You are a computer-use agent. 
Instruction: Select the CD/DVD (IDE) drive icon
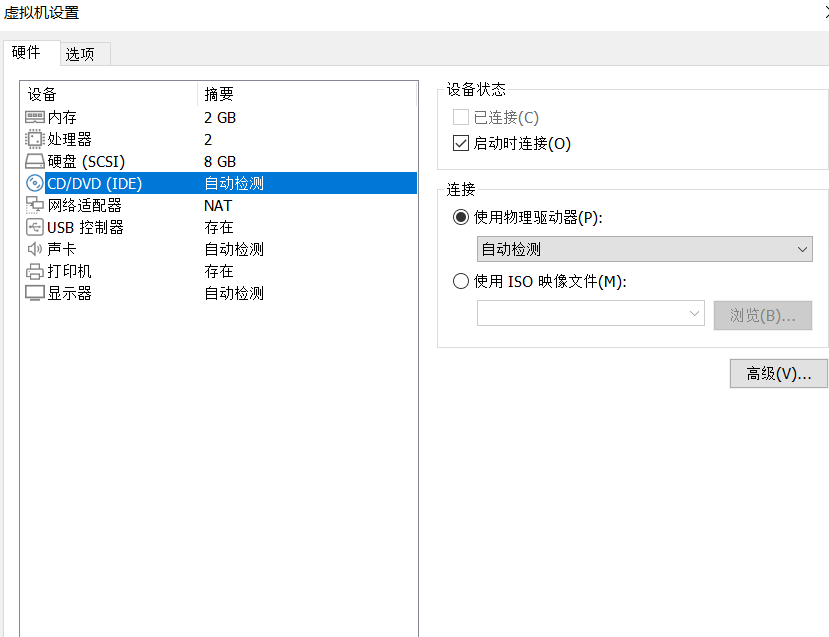pos(36,183)
